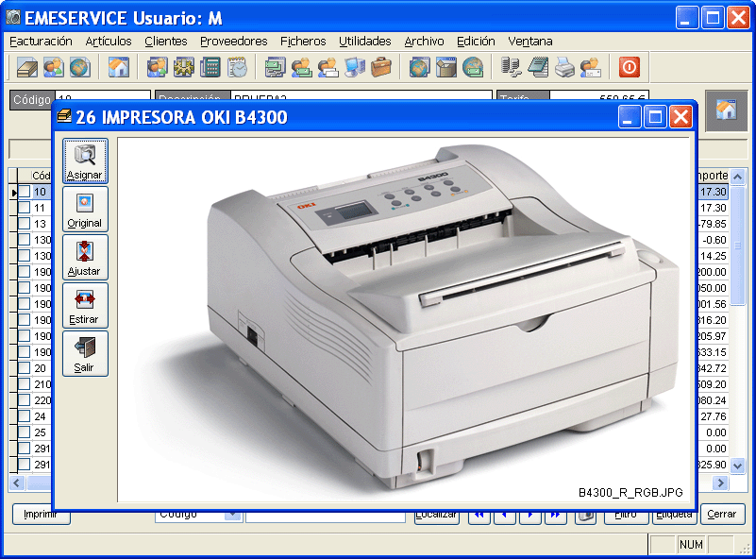756x559 pixels.
Task: Click the open box package toolbar icon
Action: pyautogui.click(x=446, y=67)
